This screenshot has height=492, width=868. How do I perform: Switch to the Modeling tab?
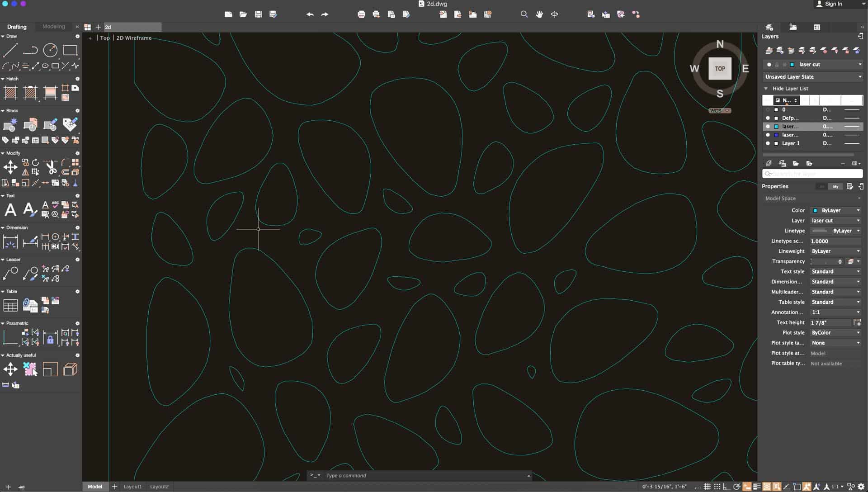[x=53, y=27]
